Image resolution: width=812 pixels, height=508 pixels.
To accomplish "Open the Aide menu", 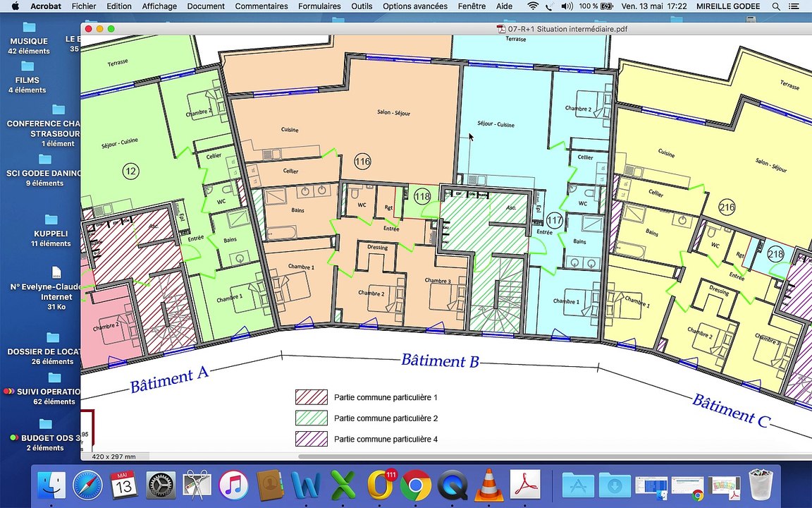I will 504,6.
